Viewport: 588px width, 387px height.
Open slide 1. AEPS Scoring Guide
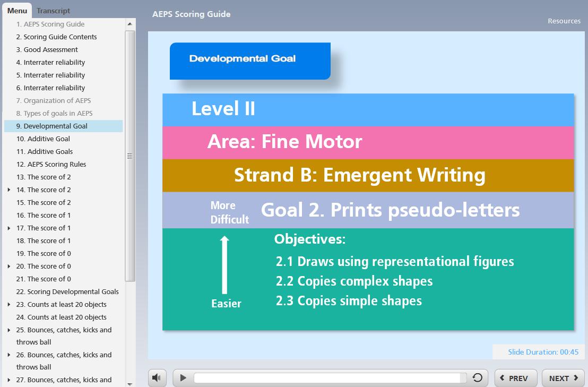pos(50,24)
